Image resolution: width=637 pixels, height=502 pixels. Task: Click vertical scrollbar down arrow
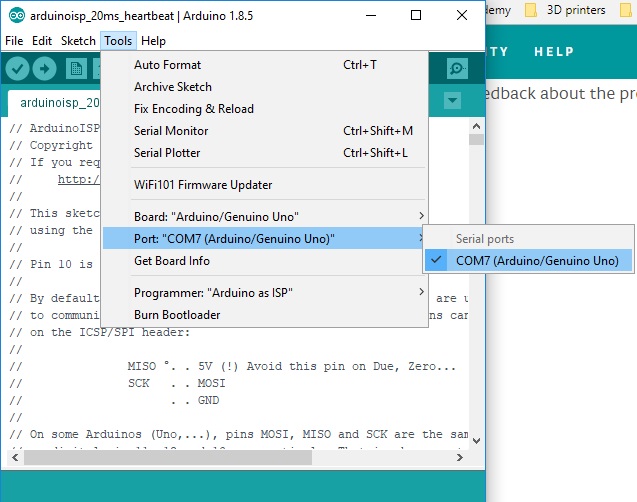coord(477,441)
